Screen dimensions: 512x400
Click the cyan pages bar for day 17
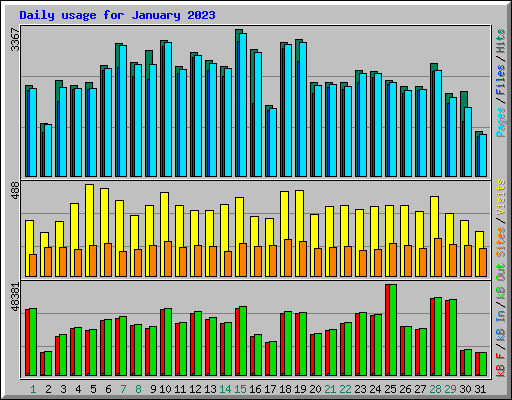(x=273, y=142)
